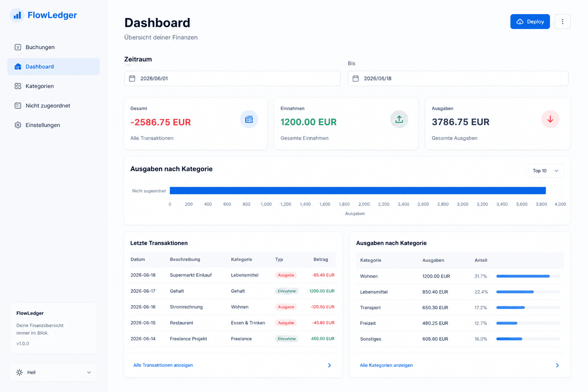Click the red down arrow on Ausgaben card
Screen dimensions: 588x392
click(550, 119)
